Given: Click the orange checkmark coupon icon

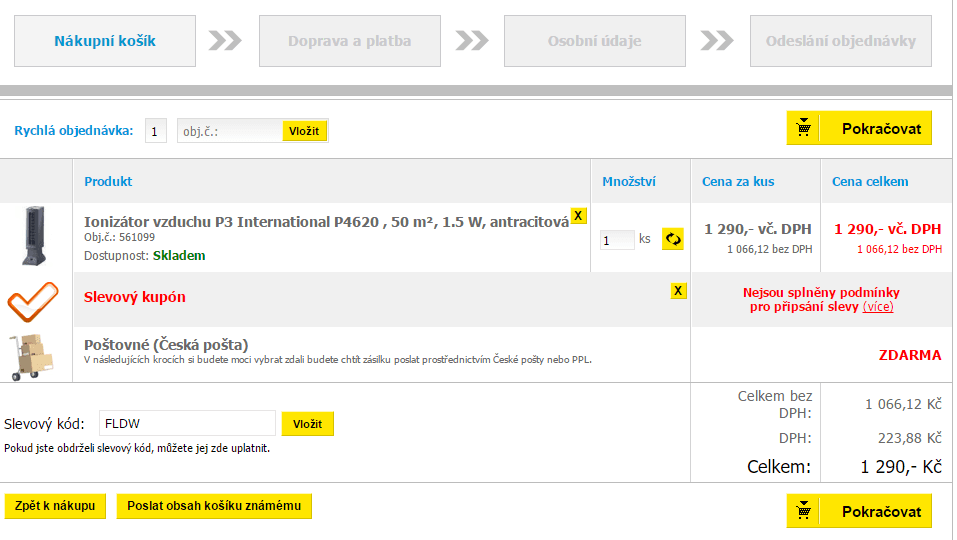Looking at the screenshot, I should pos(33,301).
